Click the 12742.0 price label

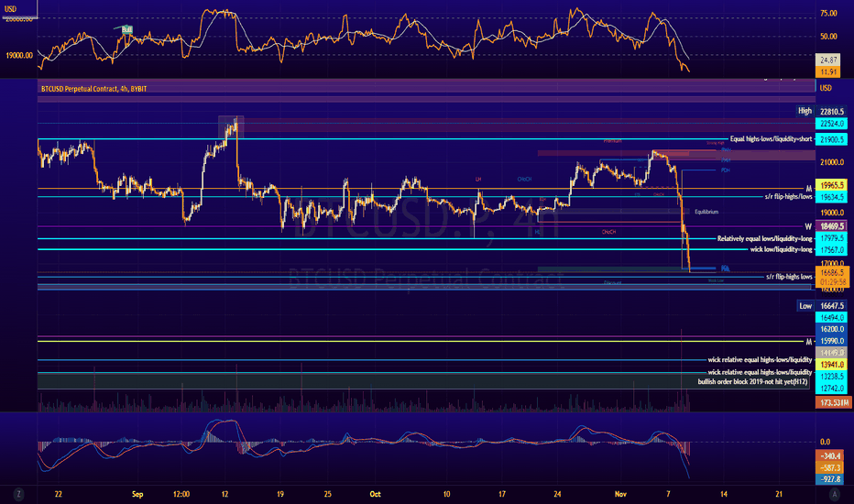[x=832, y=388]
